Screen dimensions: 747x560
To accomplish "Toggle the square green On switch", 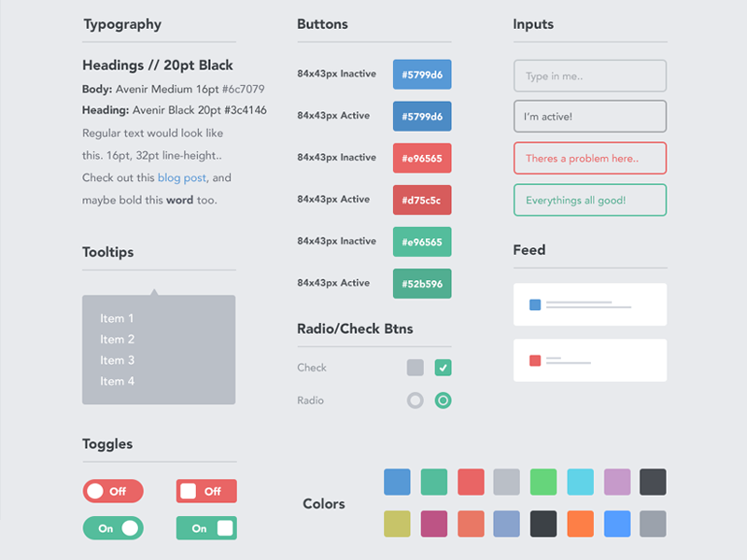I will point(206,528).
